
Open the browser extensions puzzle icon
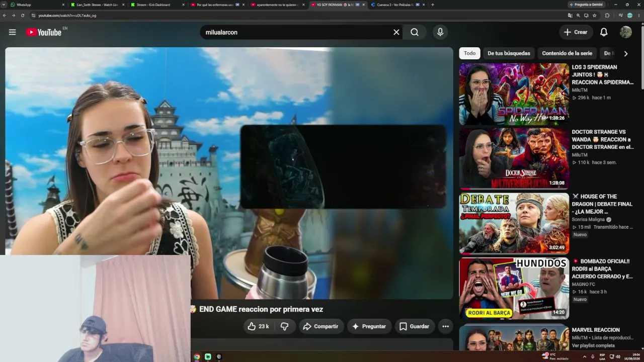click(607, 16)
